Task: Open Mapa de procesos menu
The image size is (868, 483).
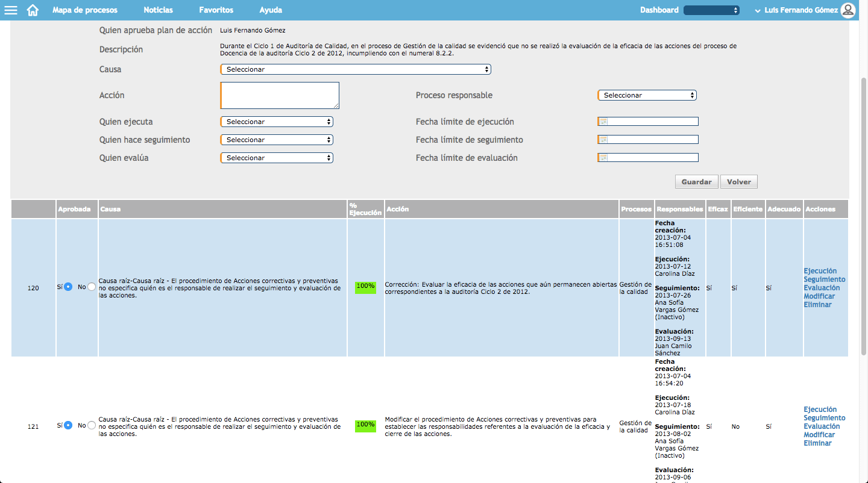Action: 85,10
